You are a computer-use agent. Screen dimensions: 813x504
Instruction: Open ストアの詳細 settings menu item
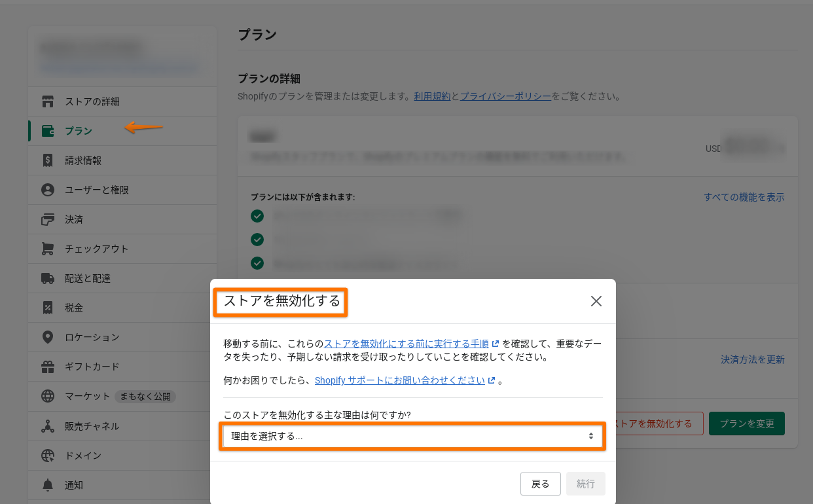click(x=122, y=101)
